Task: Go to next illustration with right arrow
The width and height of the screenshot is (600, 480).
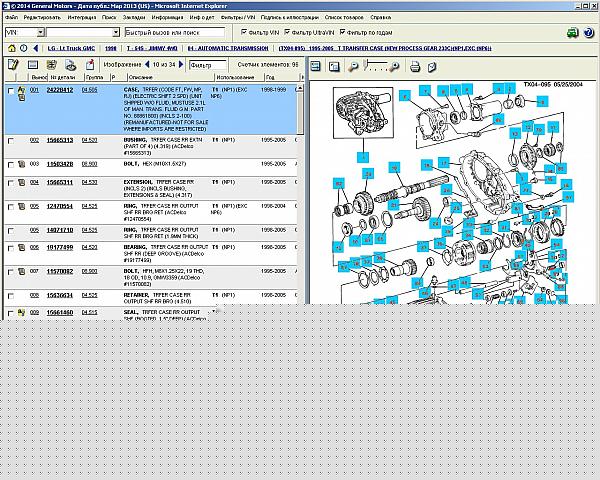Action: tap(179, 65)
